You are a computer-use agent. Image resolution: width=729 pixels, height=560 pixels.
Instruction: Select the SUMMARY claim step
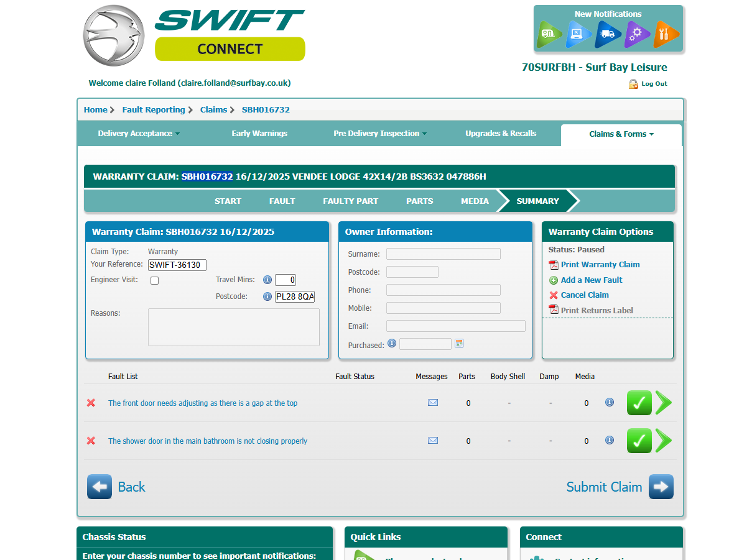coord(537,201)
